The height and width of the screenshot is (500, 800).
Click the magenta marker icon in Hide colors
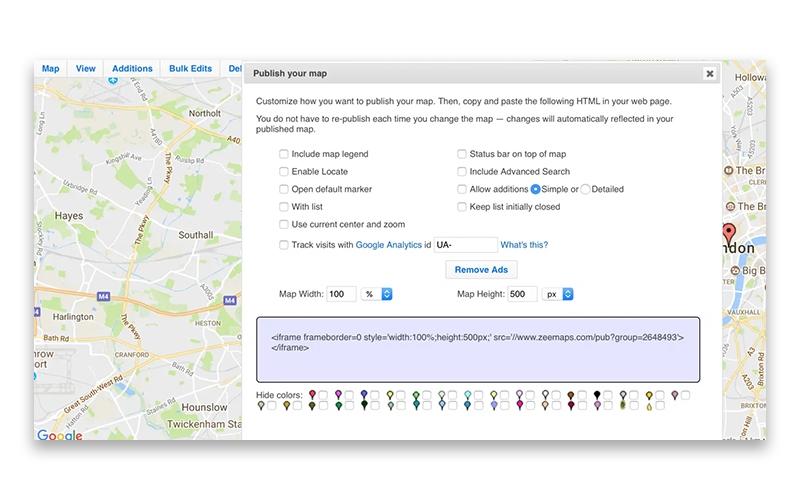click(338, 395)
